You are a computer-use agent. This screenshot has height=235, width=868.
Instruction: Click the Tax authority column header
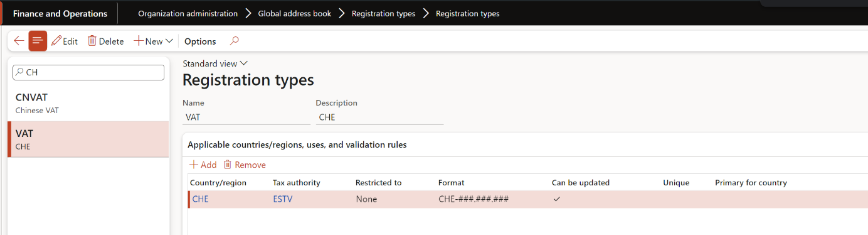click(297, 182)
